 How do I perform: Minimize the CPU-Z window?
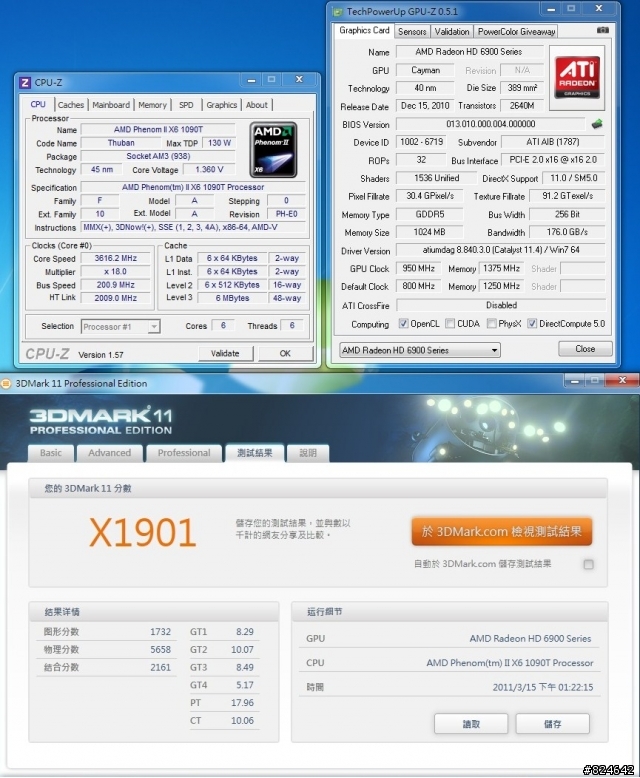[x=252, y=80]
